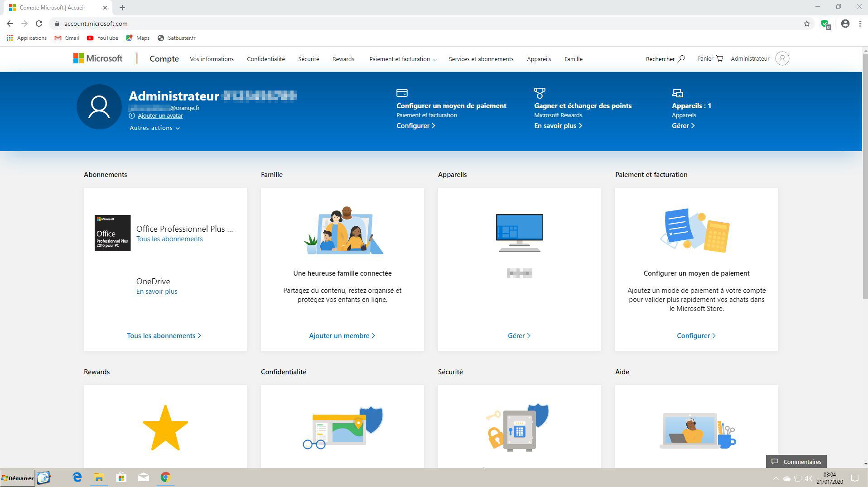
Task: Open Mail app from the taskbar
Action: [x=143, y=477]
